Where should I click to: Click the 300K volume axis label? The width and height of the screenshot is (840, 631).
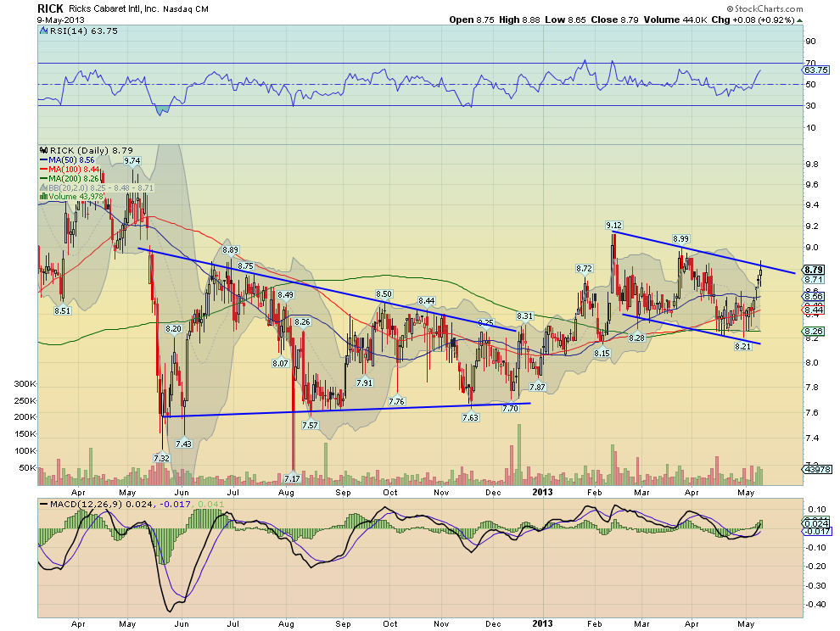tap(25, 384)
